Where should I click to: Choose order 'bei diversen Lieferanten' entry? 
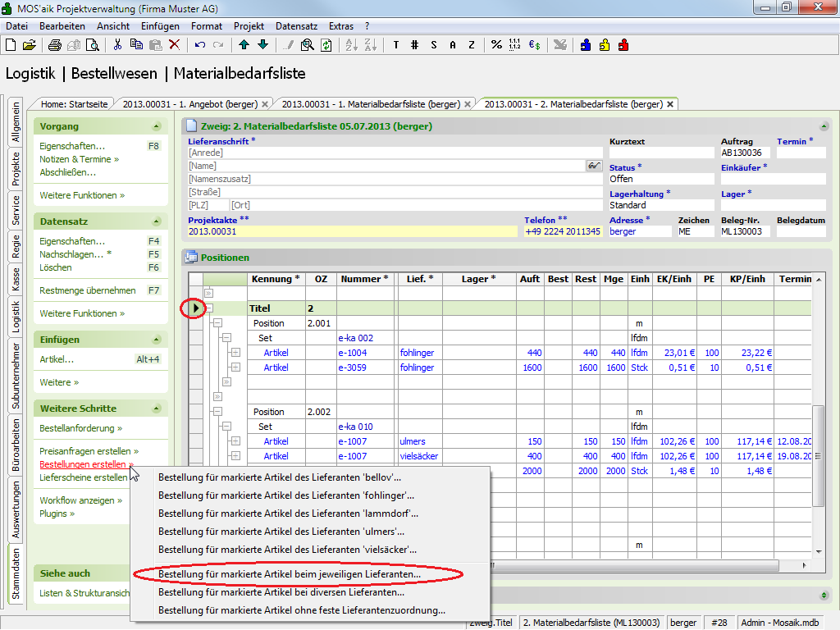[x=281, y=592]
